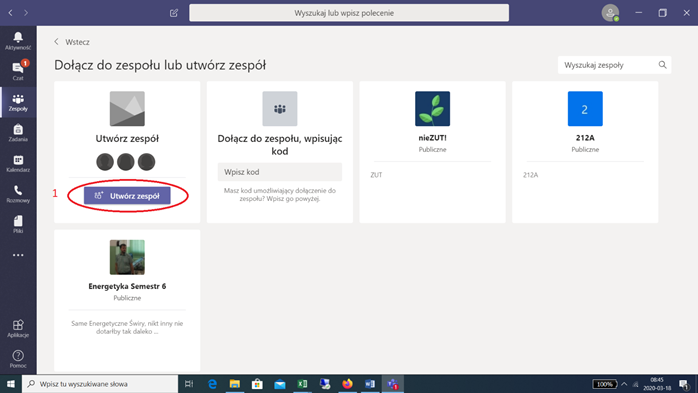Viewport: 698px width, 393px height.
Task: Open the Pliki files icon
Action: point(18,224)
